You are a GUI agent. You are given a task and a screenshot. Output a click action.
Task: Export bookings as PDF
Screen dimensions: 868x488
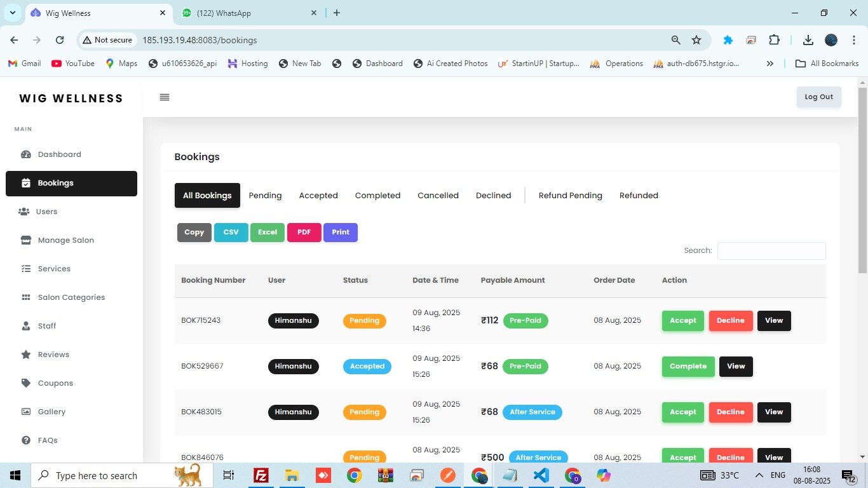304,233
